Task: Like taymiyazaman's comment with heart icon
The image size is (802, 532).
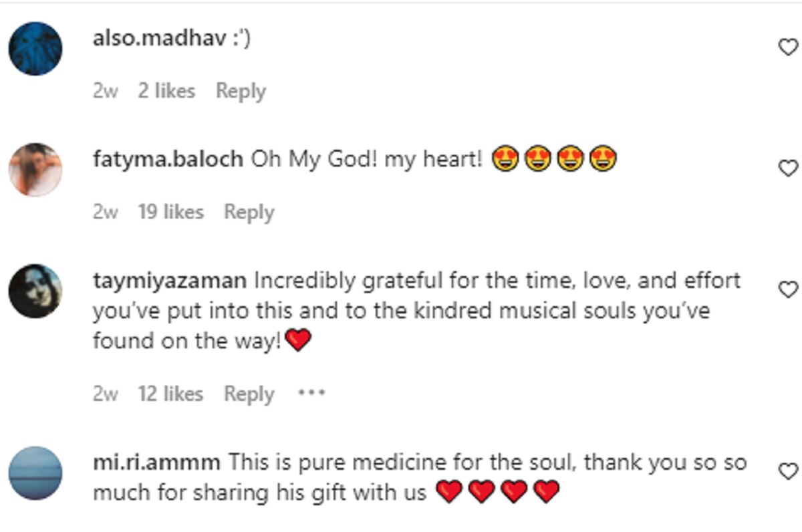Action: [x=789, y=289]
